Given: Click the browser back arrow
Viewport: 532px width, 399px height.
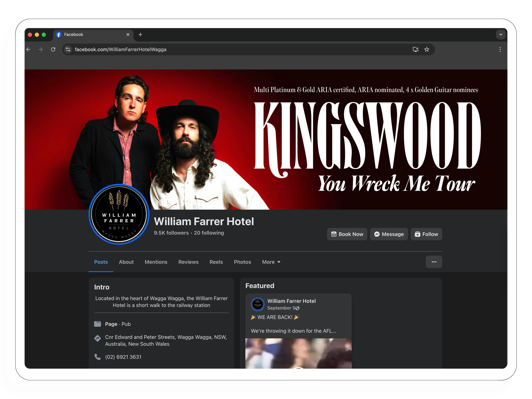Looking at the screenshot, I should point(28,49).
